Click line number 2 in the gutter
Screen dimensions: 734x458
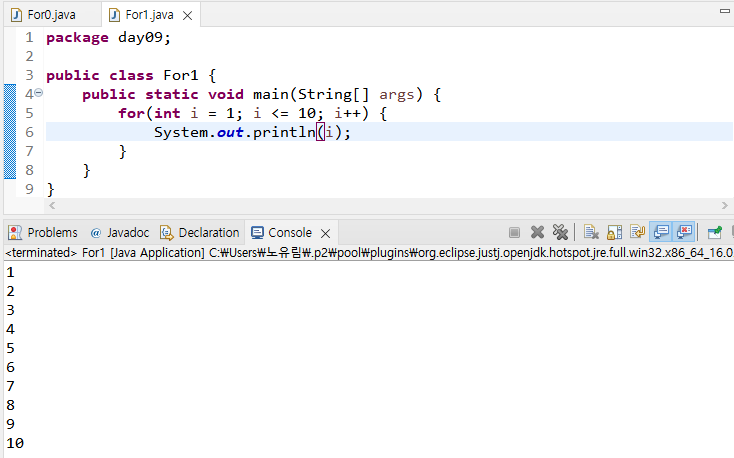tap(29, 56)
